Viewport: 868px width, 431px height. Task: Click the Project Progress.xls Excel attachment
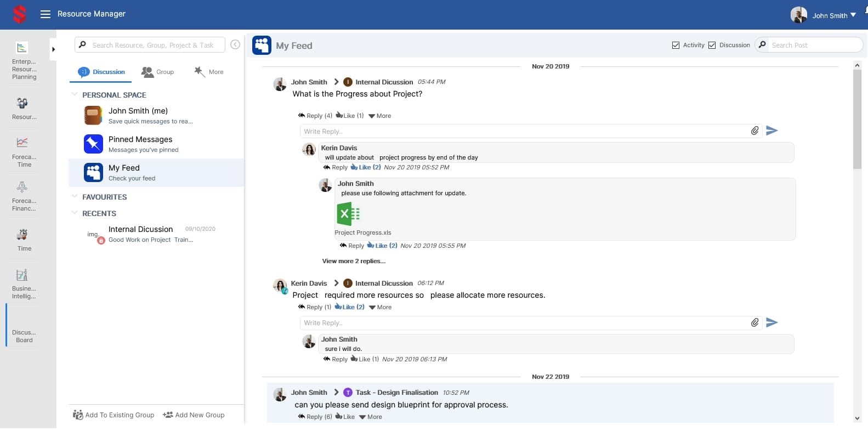(x=348, y=214)
